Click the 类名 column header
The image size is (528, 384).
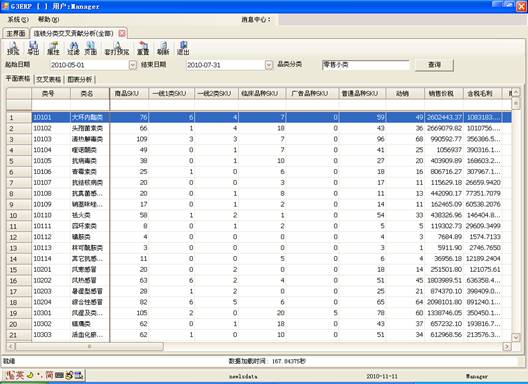tap(90, 93)
